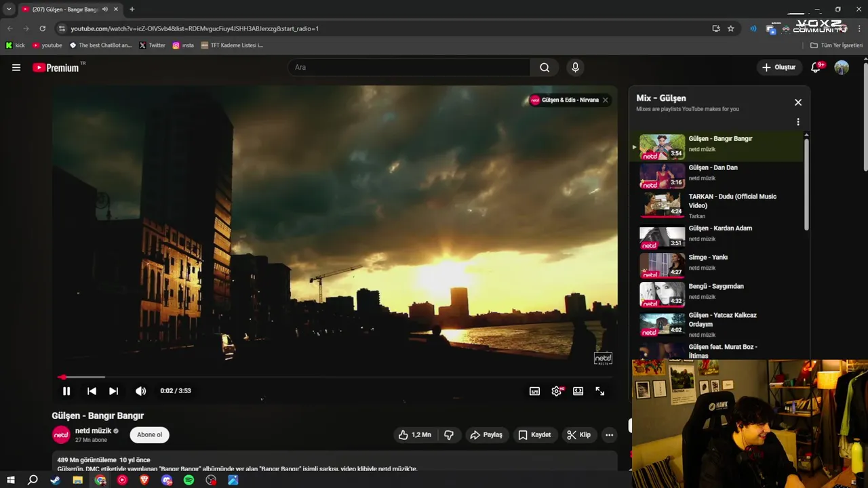Mute the tab via its speaker icon
The width and height of the screenshot is (868, 488).
coord(105,9)
